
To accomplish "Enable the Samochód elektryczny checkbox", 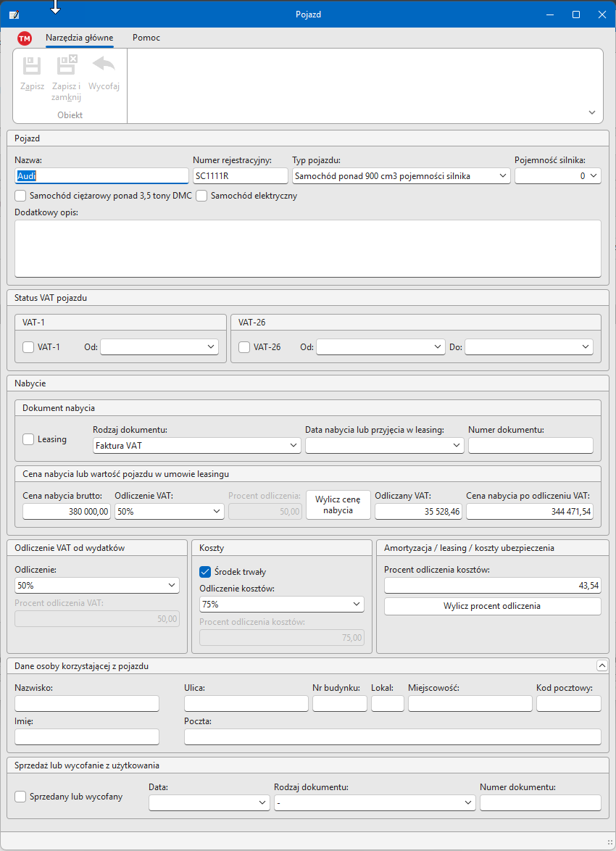I will pos(202,196).
